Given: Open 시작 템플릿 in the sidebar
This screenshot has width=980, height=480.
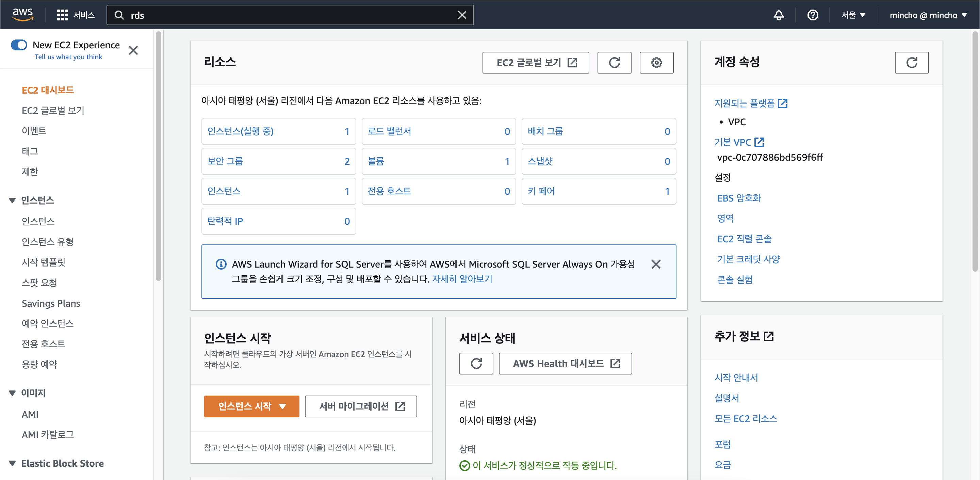Looking at the screenshot, I should (x=43, y=262).
